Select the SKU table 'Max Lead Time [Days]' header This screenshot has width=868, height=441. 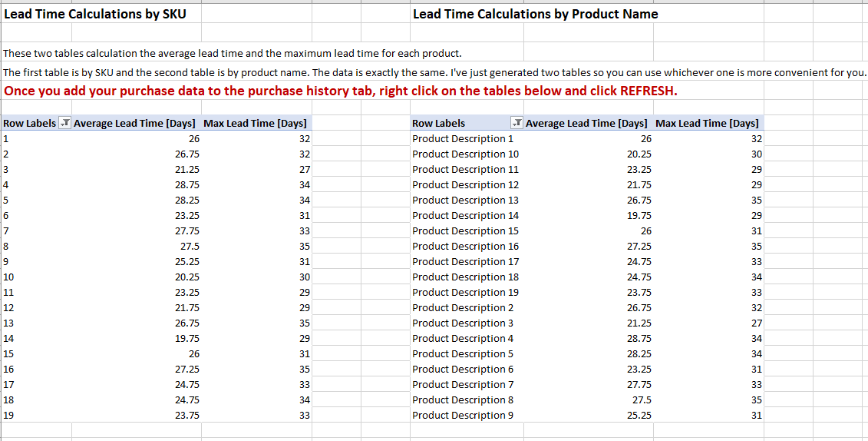pos(256,124)
